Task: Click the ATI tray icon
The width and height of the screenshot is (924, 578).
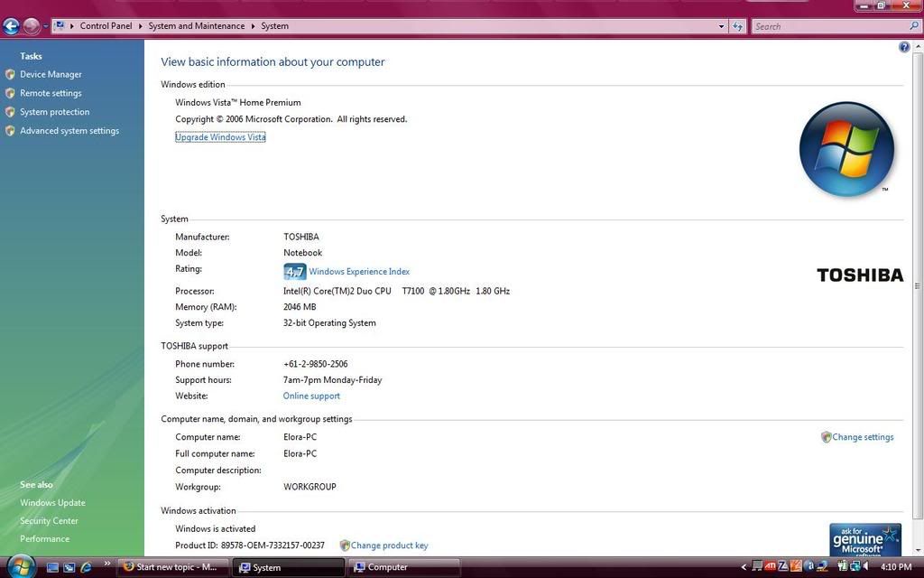Action: (771, 566)
